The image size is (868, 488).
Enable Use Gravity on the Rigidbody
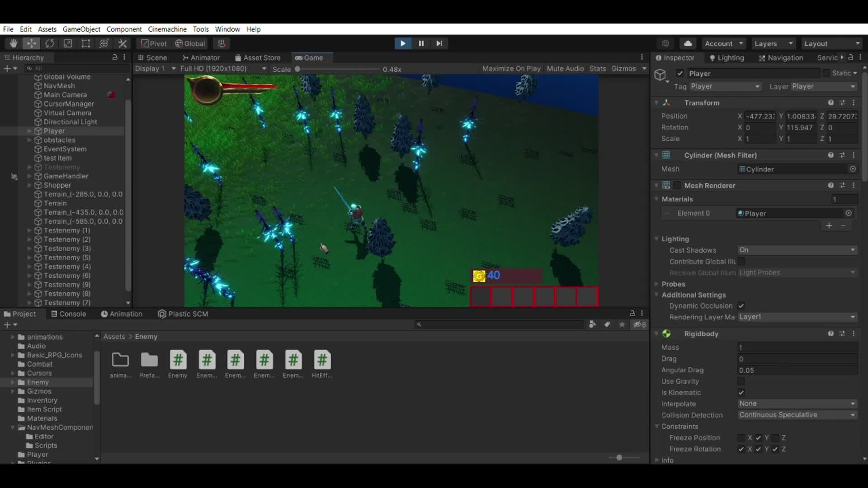point(741,381)
